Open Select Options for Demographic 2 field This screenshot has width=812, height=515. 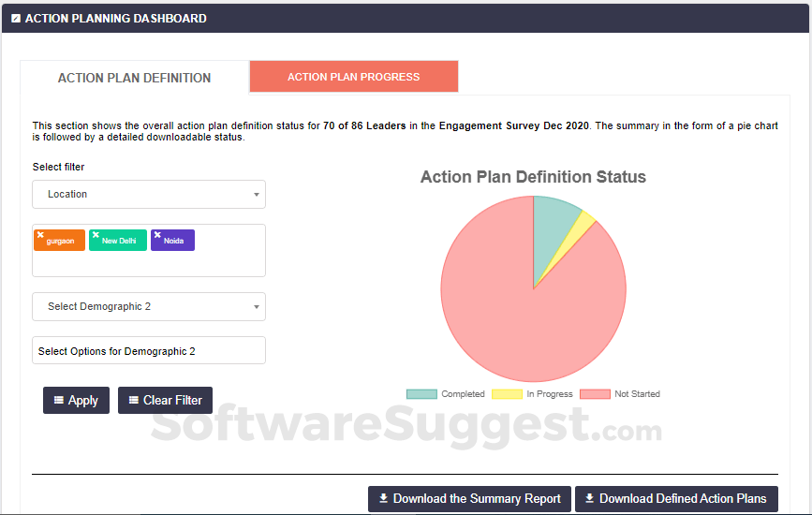point(149,351)
